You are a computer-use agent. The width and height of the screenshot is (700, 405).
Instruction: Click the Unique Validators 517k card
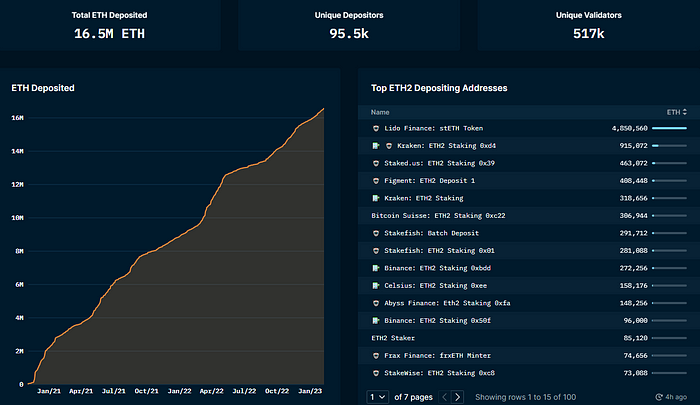(588, 25)
